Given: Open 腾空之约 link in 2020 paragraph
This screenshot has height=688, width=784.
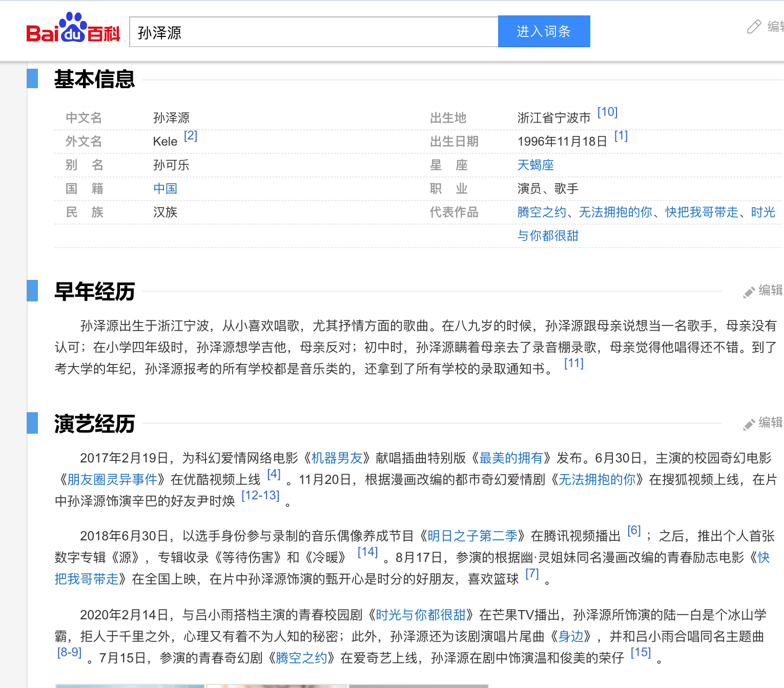Looking at the screenshot, I should pyautogui.click(x=301, y=658).
